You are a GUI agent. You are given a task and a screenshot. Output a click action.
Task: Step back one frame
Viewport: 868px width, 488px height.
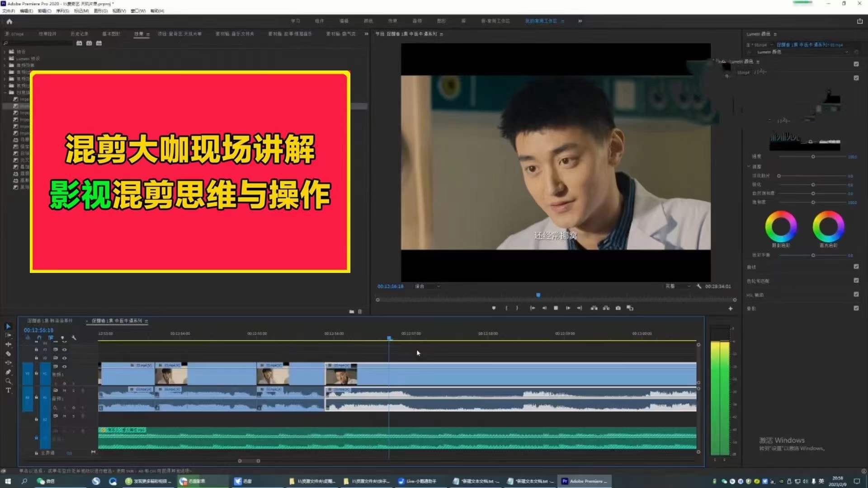(x=544, y=308)
